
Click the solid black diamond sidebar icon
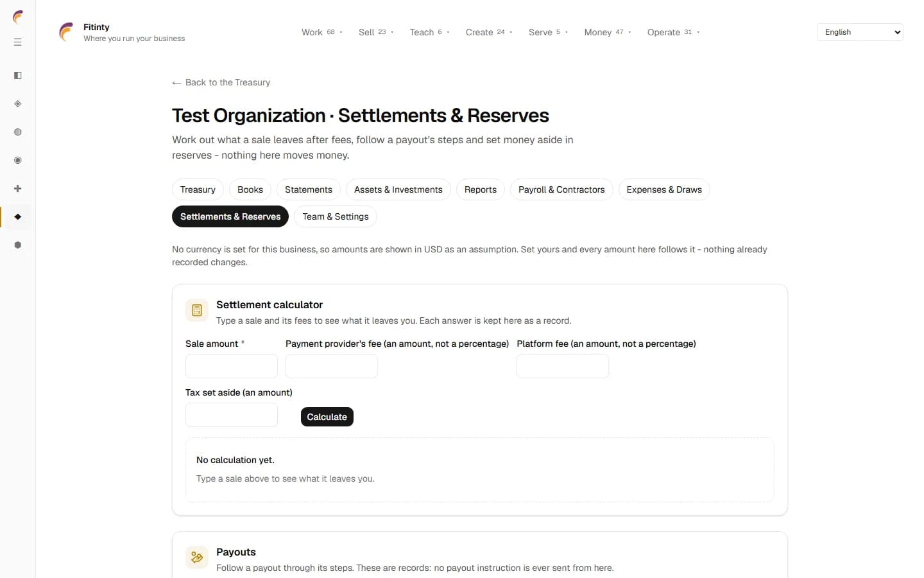pos(18,217)
